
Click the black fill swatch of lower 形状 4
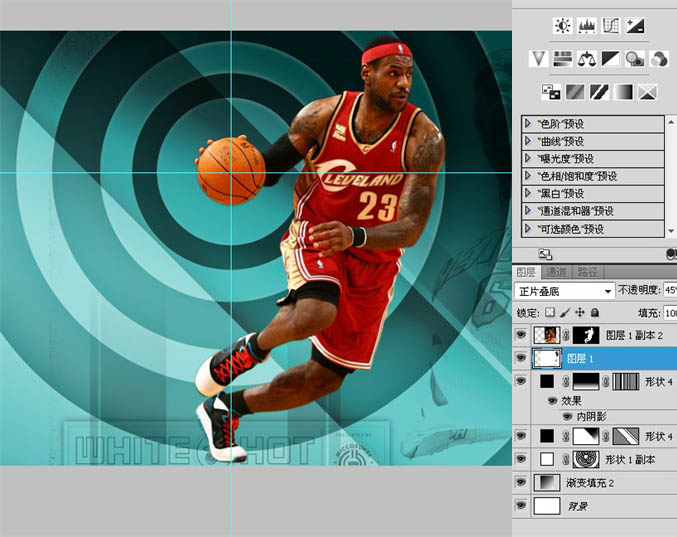[x=547, y=436]
